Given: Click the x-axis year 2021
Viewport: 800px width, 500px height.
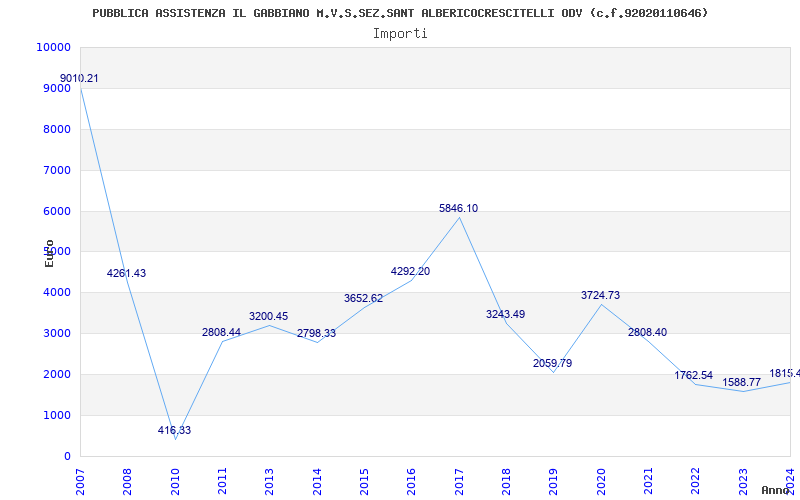Looking at the screenshot, I should pos(648,482).
